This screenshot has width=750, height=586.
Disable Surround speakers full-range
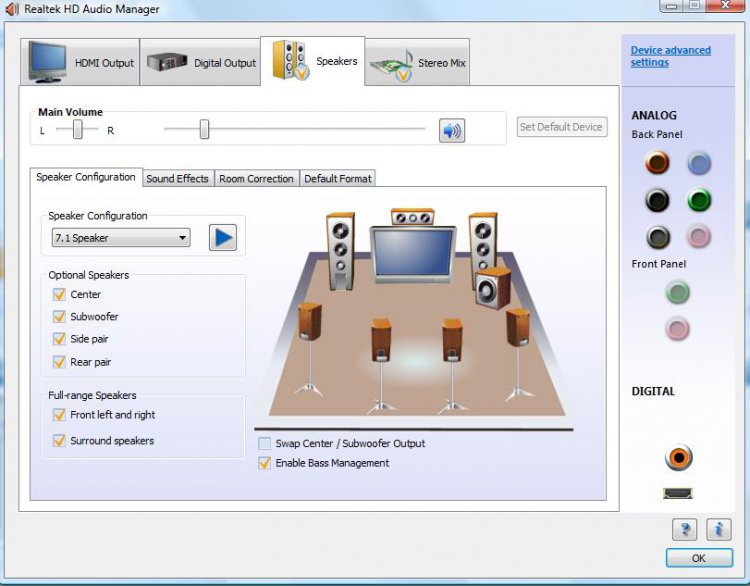(x=59, y=440)
